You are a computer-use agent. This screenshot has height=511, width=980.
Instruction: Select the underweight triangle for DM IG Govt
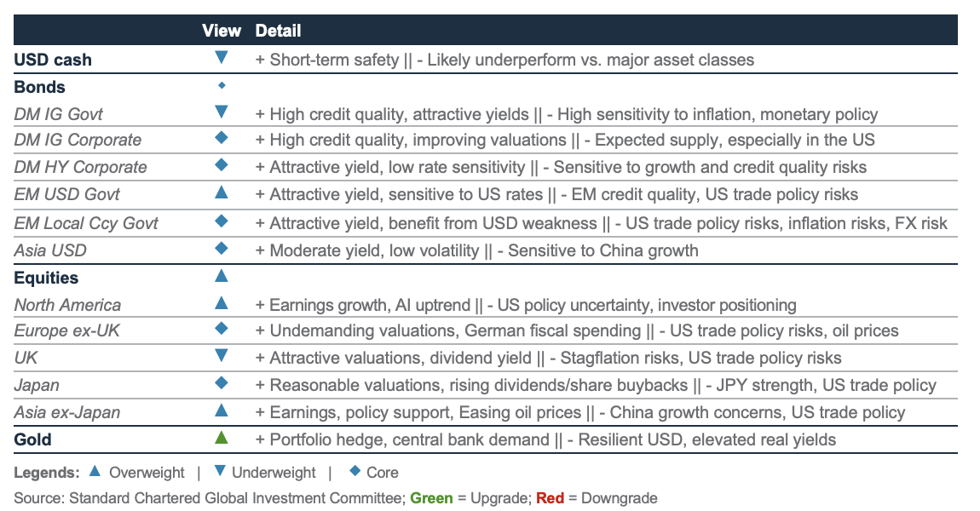coord(222,112)
